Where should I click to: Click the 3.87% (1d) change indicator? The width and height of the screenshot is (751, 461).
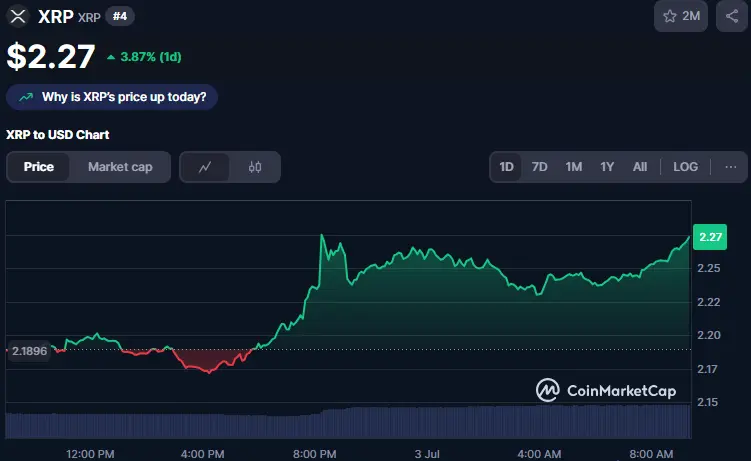pyautogui.click(x=144, y=57)
